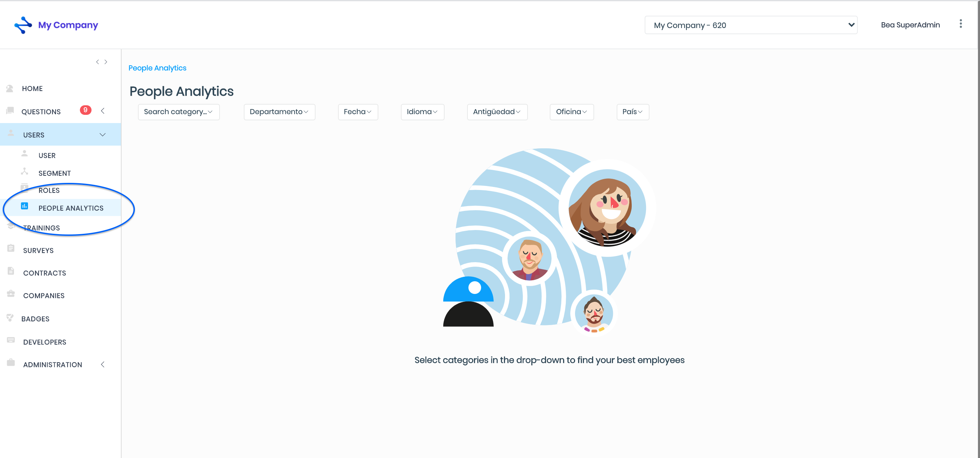Screen dimensions: 980x458
Task: Click the Developers keyboard icon
Action: click(x=11, y=340)
